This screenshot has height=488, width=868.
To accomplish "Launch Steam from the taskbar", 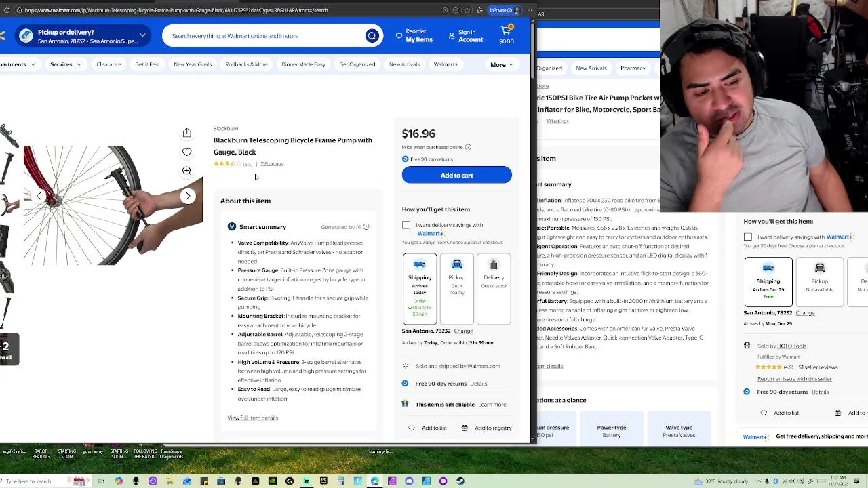I will click(460, 481).
